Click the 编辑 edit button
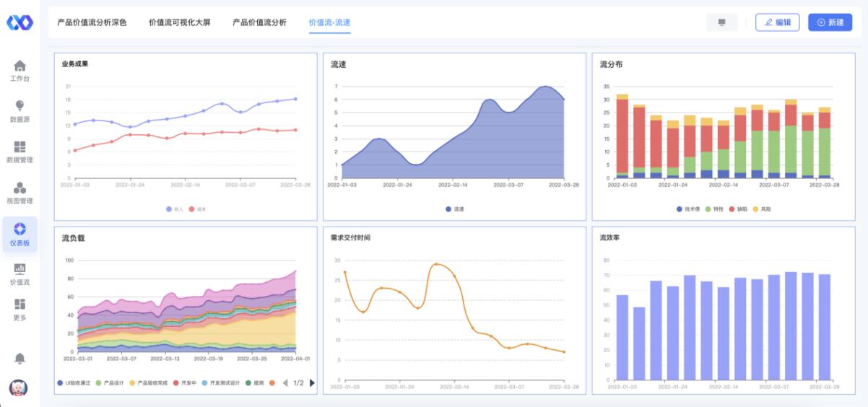 [x=777, y=22]
